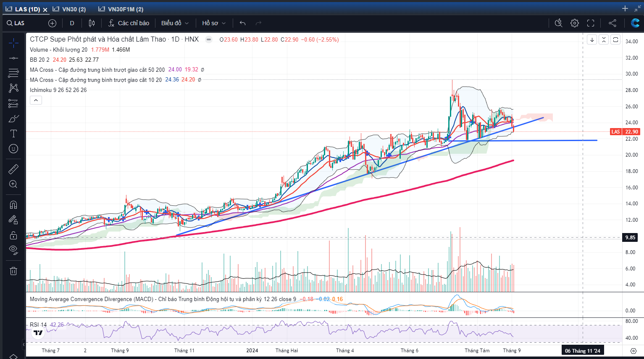This screenshot has height=359, width=644.
Task: Restore the window with the inward arrows icon
Action: [638, 8]
